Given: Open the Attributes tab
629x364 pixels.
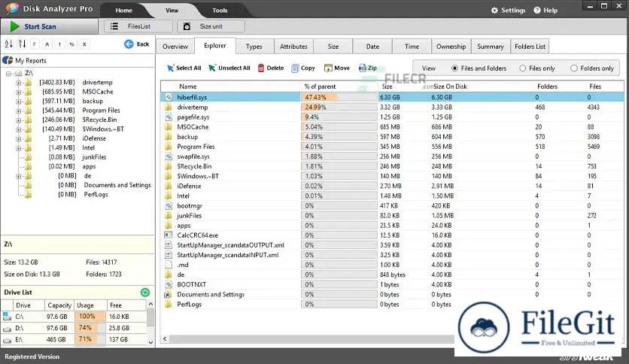Looking at the screenshot, I should click(x=293, y=47).
